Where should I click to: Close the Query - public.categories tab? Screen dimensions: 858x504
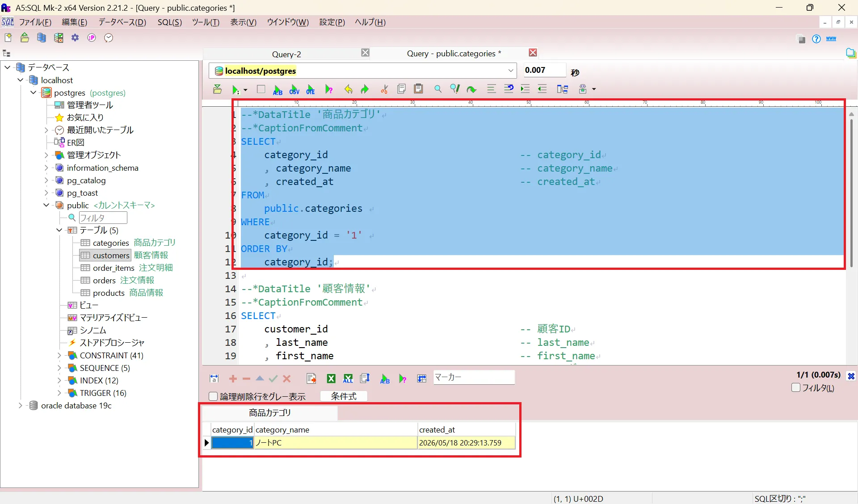(533, 53)
